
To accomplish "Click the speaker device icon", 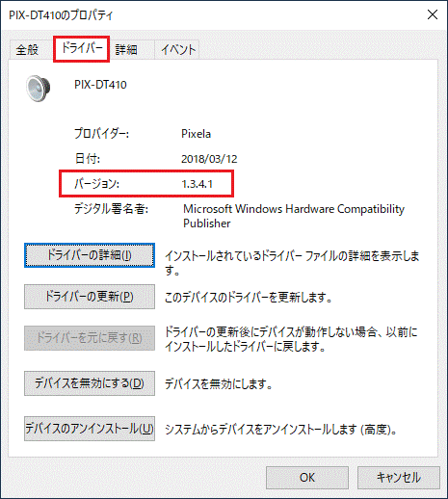I will point(39,89).
